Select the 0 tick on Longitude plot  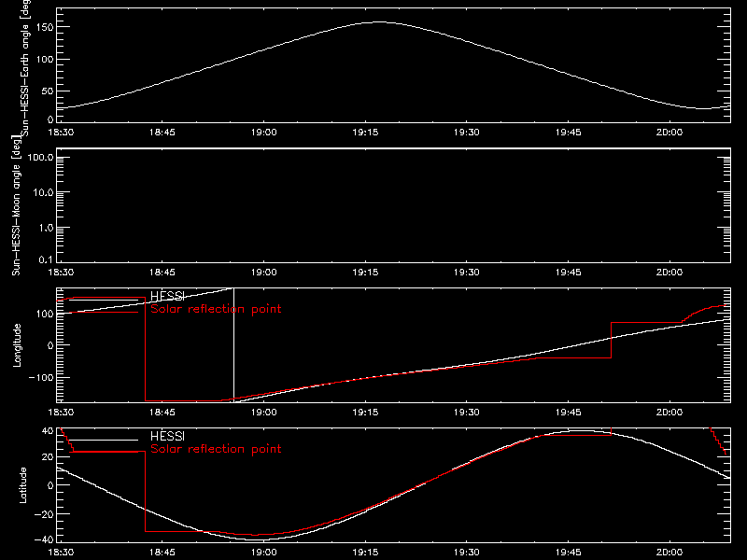pos(50,345)
